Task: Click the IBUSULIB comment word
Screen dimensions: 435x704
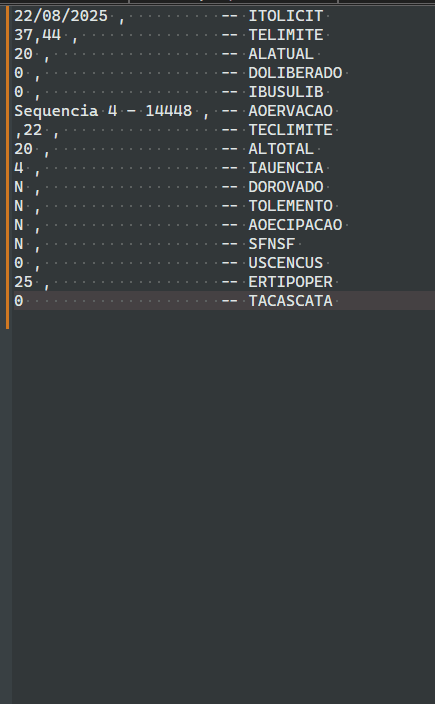Action: [286, 92]
